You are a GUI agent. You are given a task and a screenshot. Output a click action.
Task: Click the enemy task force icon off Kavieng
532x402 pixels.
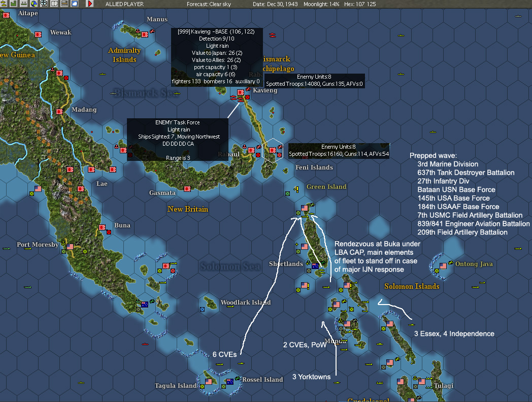click(241, 99)
